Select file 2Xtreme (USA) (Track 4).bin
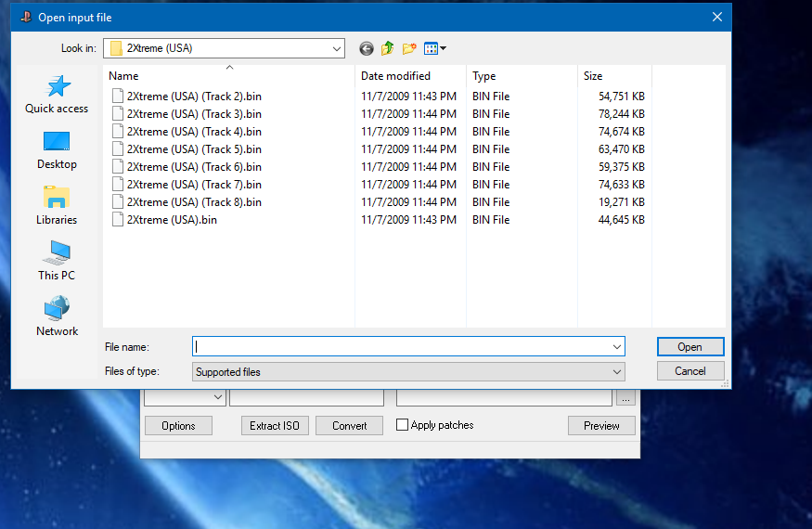Viewport: 812px width, 529px height. tap(194, 132)
